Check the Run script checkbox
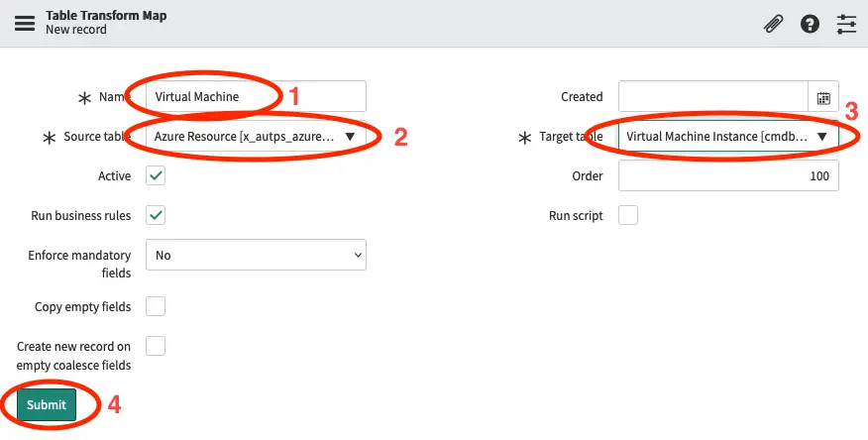This screenshot has height=440, width=868. (x=628, y=215)
